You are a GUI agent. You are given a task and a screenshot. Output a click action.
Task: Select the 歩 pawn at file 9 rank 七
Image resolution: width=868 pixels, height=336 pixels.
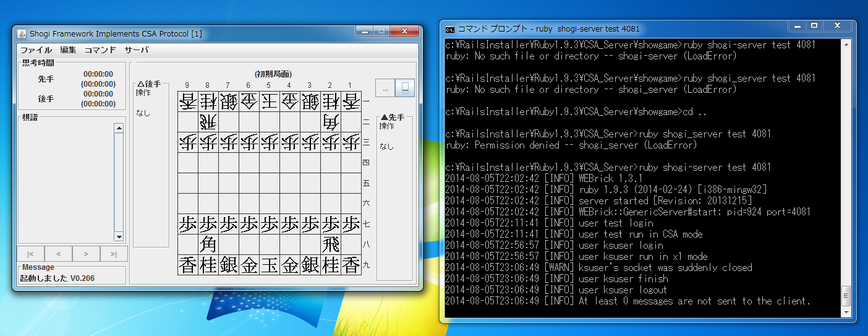188,223
